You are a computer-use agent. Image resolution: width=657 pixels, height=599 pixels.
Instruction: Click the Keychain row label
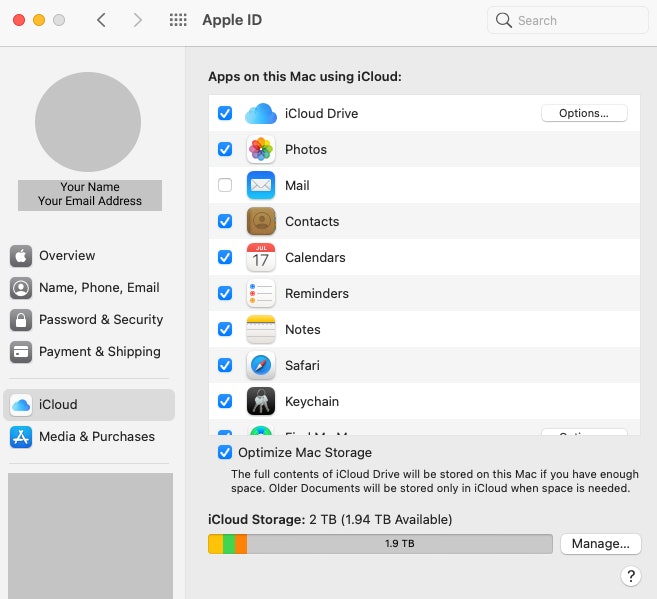pyautogui.click(x=312, y=401)
